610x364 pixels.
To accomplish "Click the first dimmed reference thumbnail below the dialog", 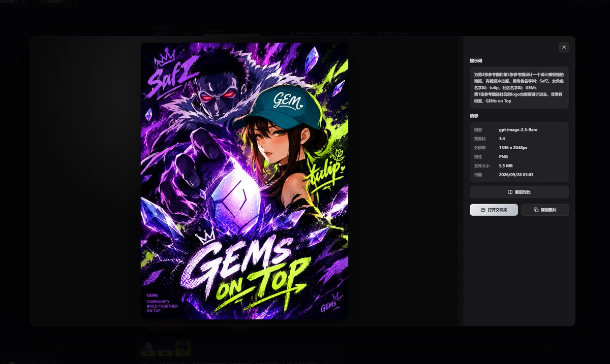I will point(148,348).
